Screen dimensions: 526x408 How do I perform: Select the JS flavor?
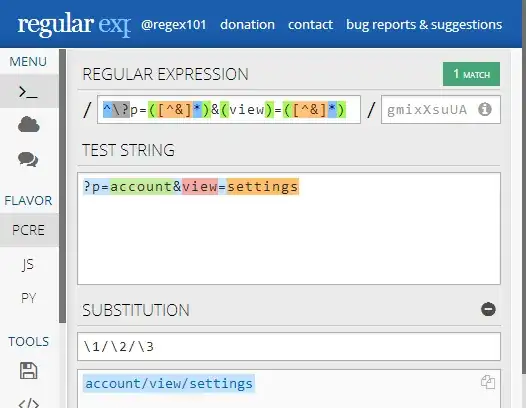click(x=29, y=264)
